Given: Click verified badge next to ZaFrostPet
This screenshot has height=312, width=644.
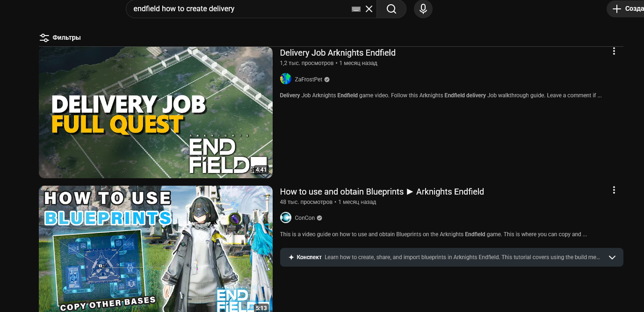Looking at the screenshot, I should coord(327,80).
